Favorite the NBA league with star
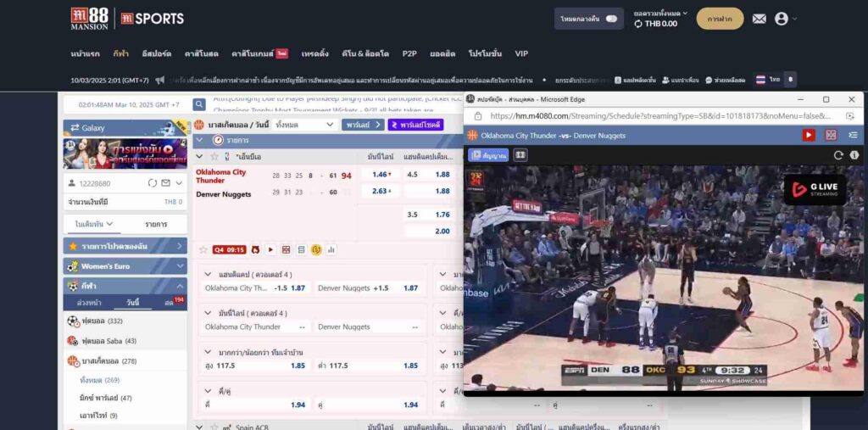Image resolution: width=868 pixels, height=430 pixels. (214, 157)
